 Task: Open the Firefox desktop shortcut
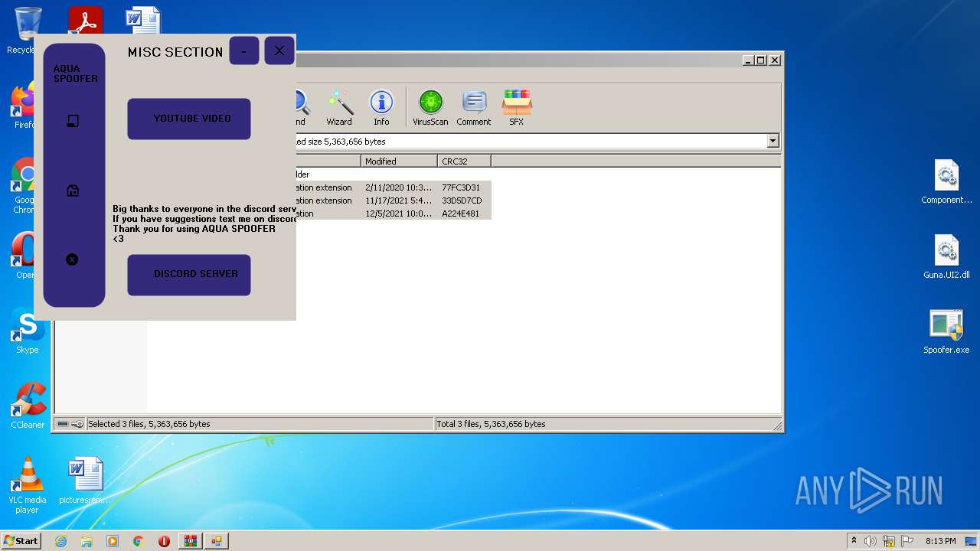[x=23, y=106]
